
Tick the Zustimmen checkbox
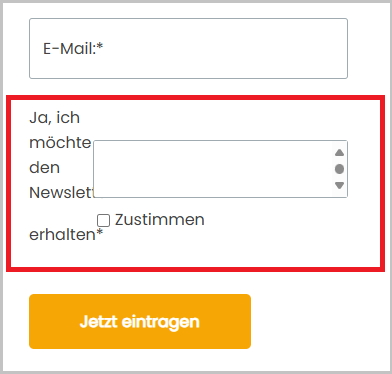click(103, 220)
